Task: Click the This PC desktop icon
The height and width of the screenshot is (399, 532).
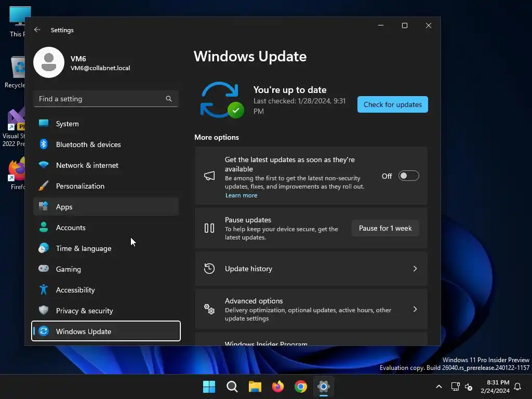Action: pos(17,22)
